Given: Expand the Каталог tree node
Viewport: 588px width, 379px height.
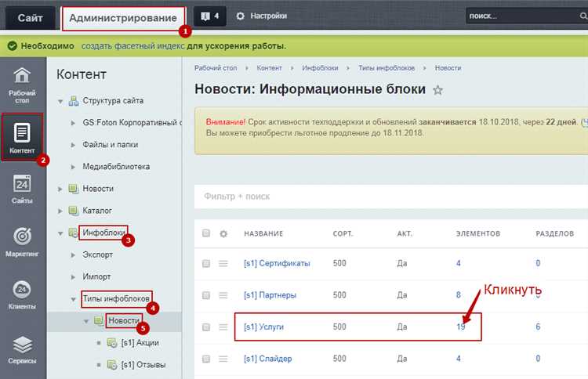Looking at the screenshot, I should click(x=60, y=211).
